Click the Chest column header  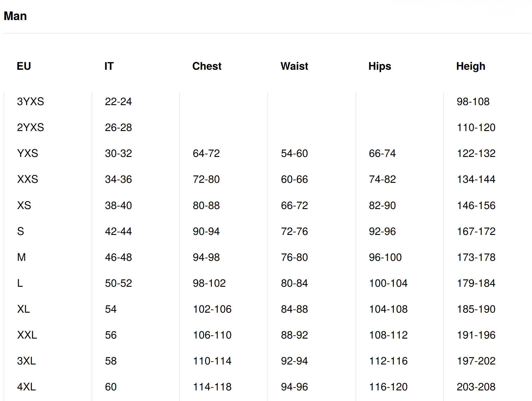207,66
